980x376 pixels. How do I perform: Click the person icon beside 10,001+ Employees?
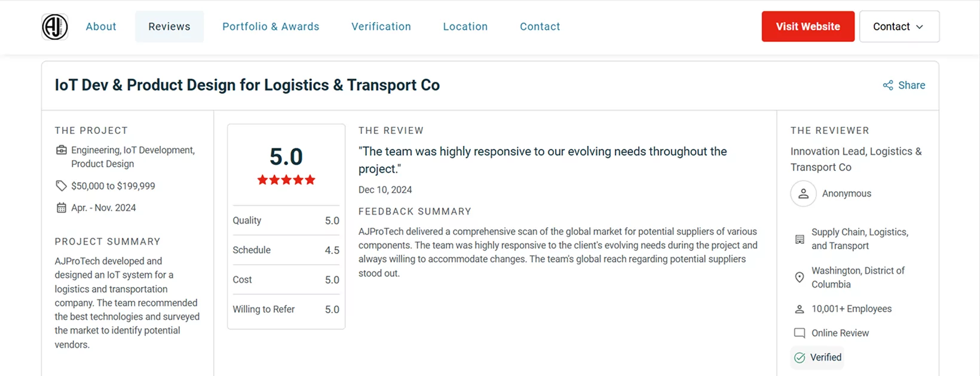(x=800, y=309)
